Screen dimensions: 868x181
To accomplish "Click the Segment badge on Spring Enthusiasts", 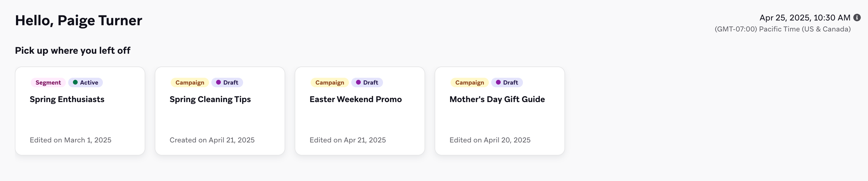I will tap(48, 82).
